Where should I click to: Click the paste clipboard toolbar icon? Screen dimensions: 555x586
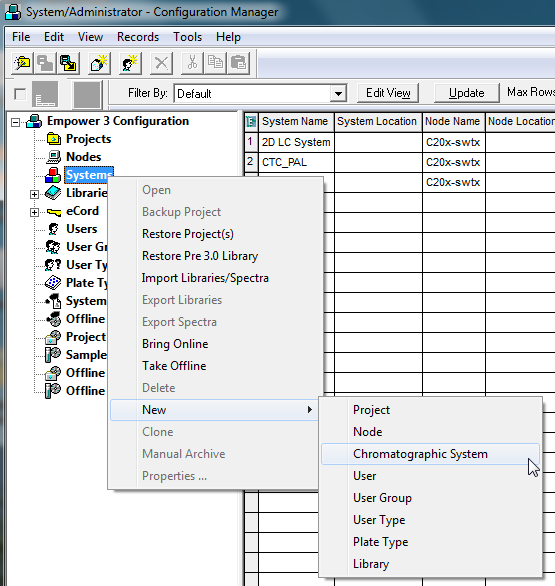click(x=238, y=63)
